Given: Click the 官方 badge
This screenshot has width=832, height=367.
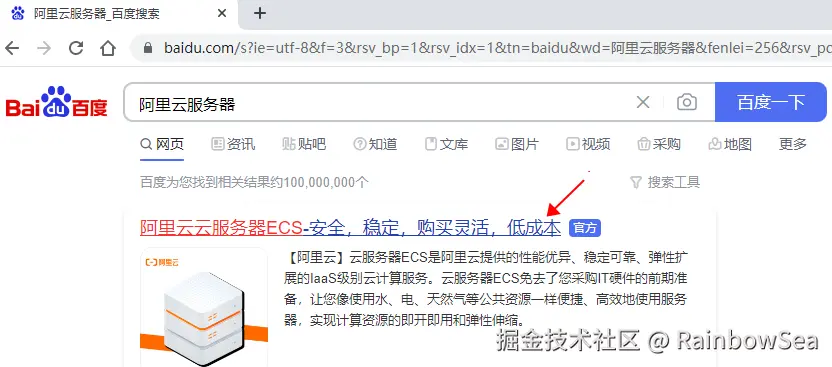Looking at the screenshot, I should click(x=585, y=228).
